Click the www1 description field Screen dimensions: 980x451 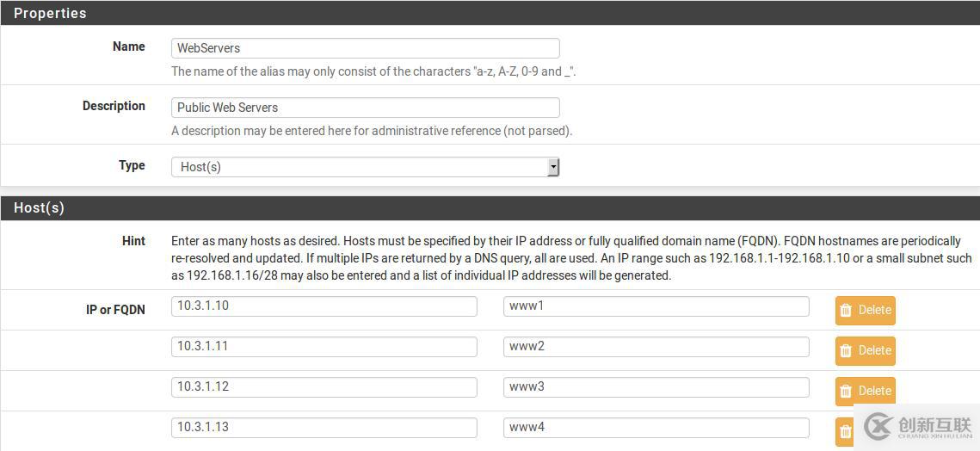656,306
